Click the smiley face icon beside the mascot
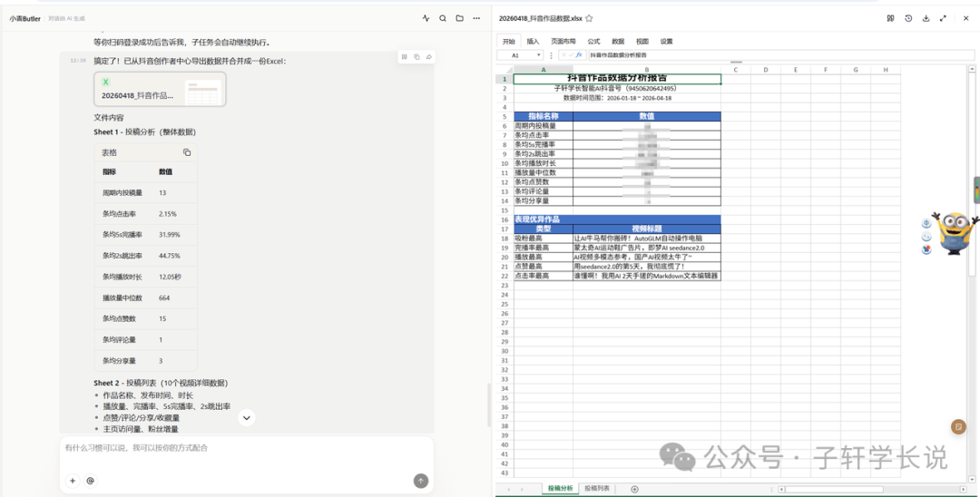Screen dimensions: 980x497 [x=926, y=237]
